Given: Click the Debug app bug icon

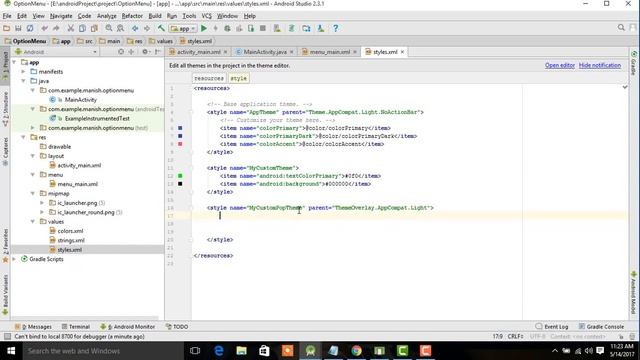Looking at the screenshot, I should tap(227, 28).
